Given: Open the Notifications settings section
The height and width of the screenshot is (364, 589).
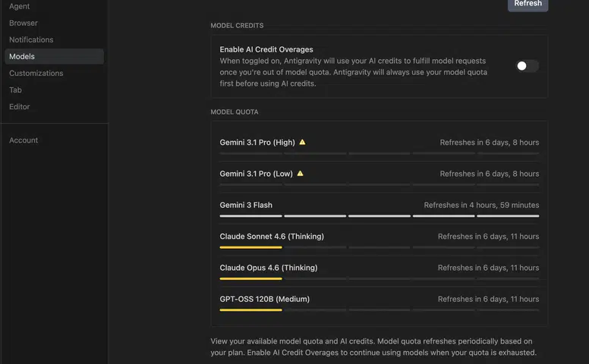Looking at the screenshot, I should pos(31,39).
